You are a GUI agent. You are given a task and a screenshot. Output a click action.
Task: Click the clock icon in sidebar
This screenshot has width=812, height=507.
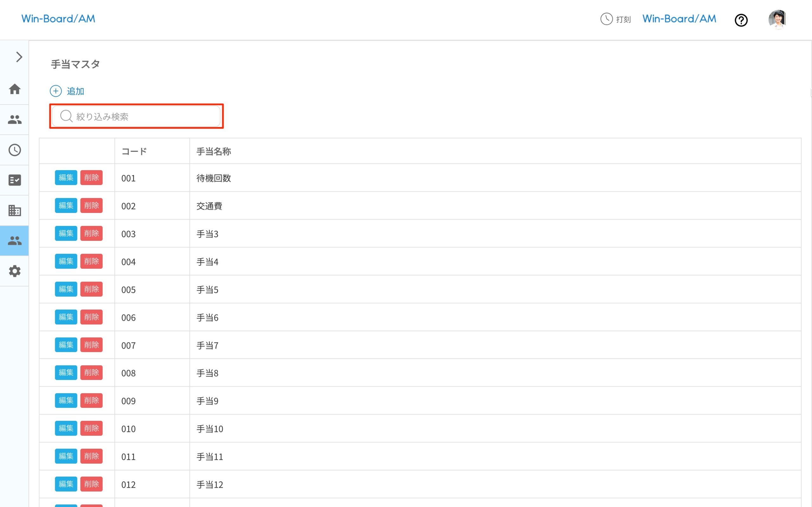point(14,150)
